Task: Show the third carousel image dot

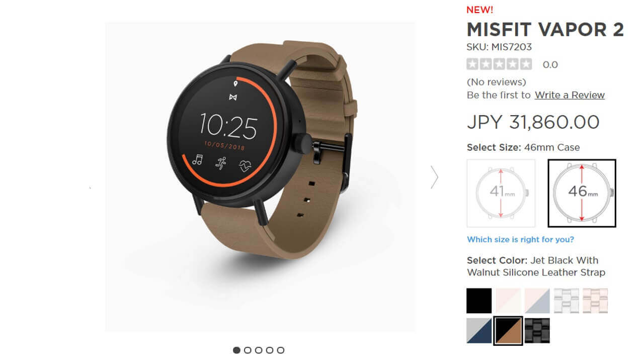Action: coord(259,350)
